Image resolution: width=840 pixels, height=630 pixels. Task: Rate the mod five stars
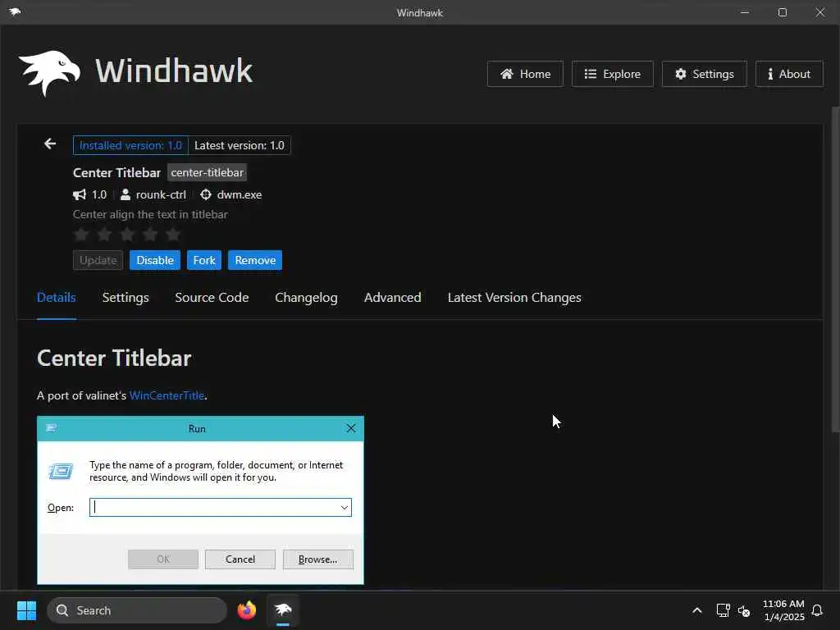(173, 234)
